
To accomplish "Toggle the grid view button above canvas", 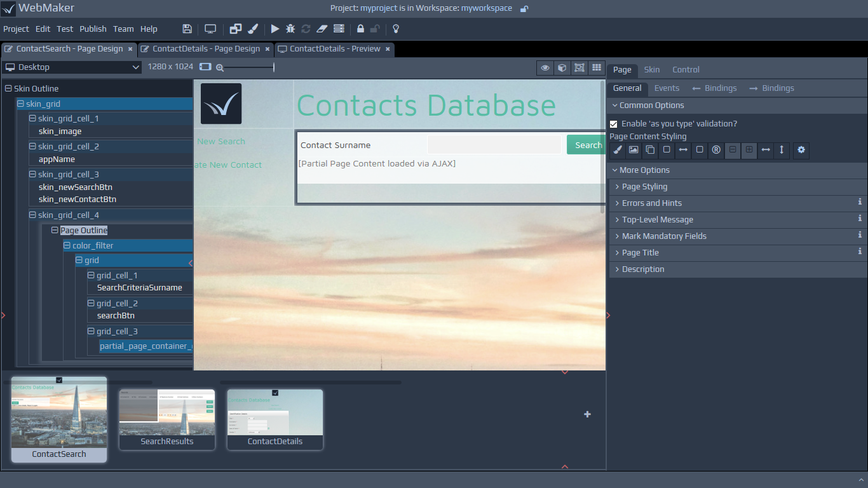I will pos(596,67).
